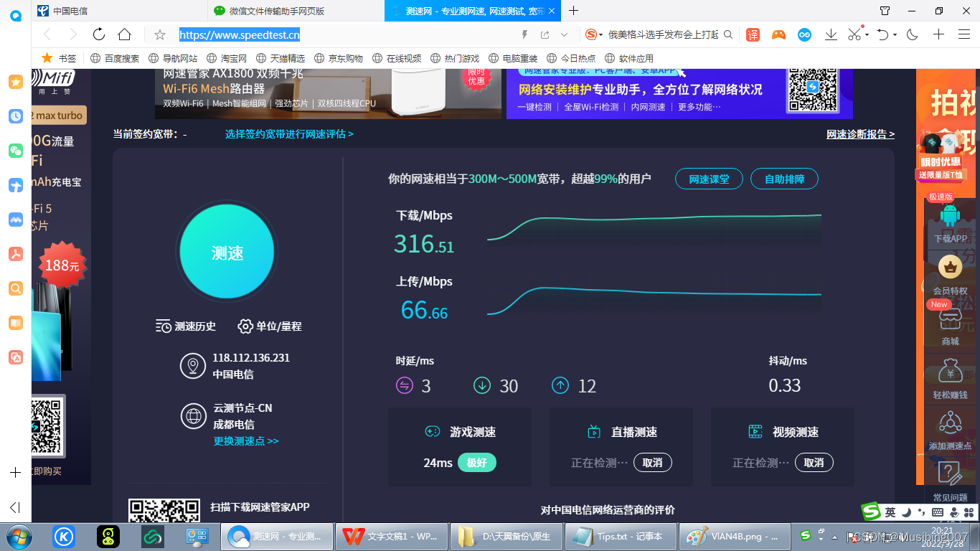Screen dimensions: 980x551
Task: Open the browser hamburger main menu
Action: coord(964,34)
